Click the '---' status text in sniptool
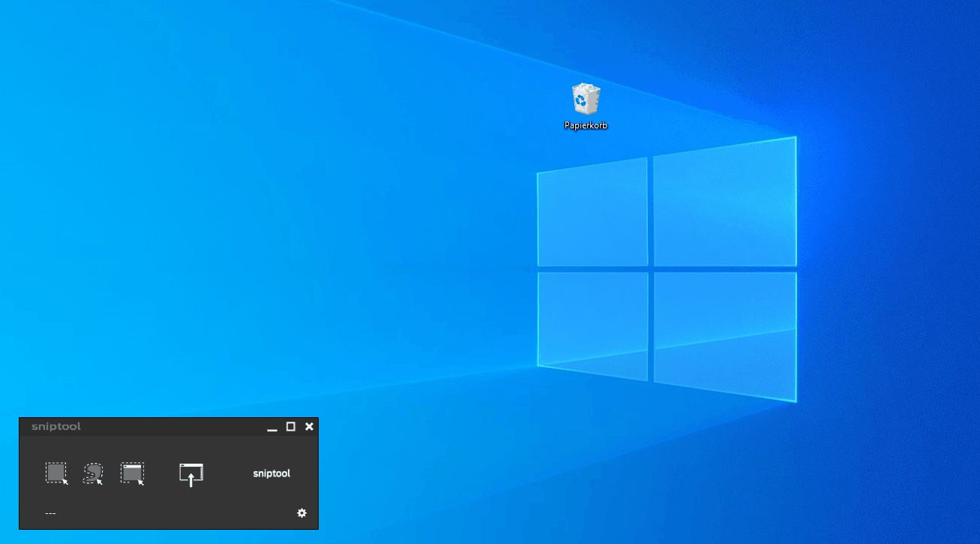The width and height of the screenshot is (980, 544). 50,513
